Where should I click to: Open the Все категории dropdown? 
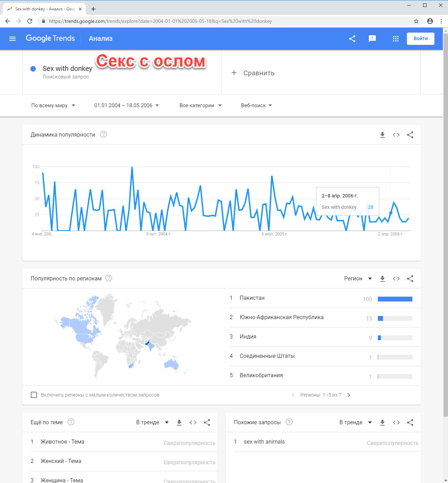[200, 105]
